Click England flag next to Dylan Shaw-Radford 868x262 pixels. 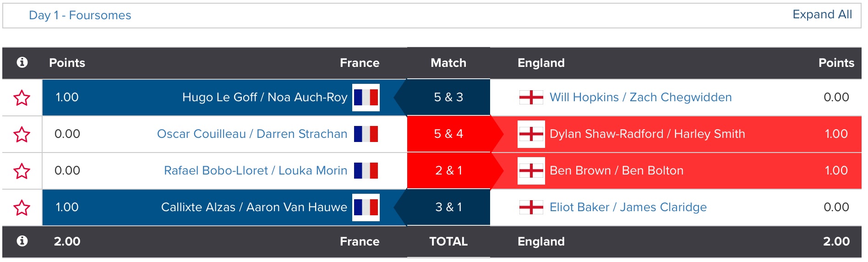pos(531,134)
